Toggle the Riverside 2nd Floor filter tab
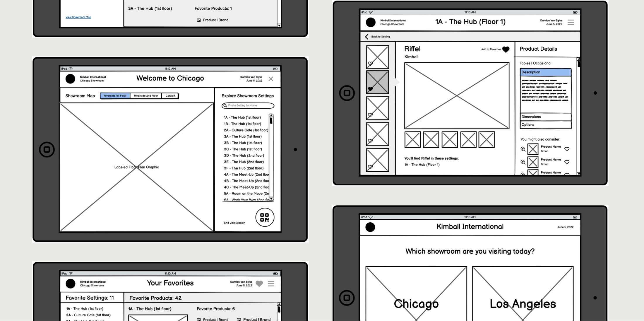 coord(145,95)
